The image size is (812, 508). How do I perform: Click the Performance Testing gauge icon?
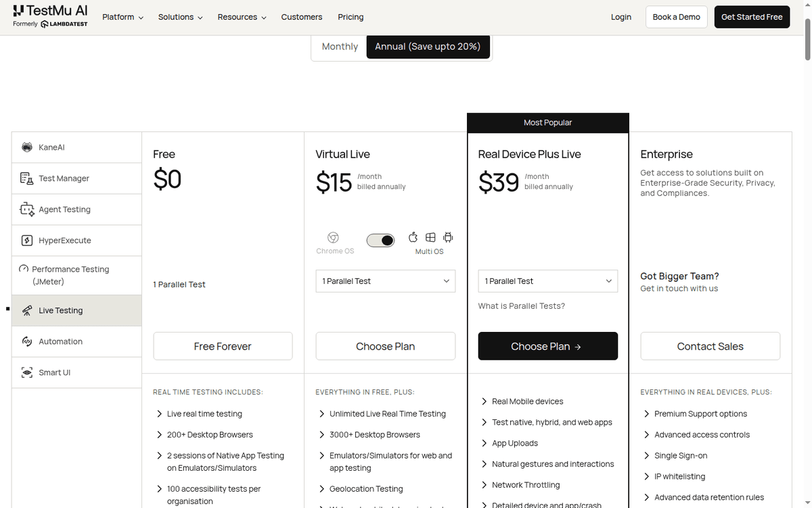point(24,269)
